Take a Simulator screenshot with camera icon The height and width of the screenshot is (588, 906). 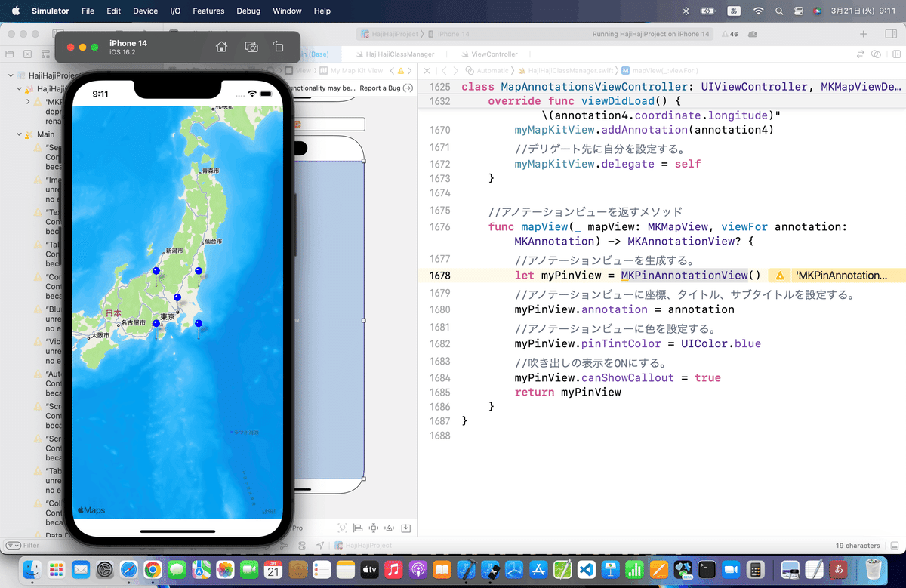251,47
